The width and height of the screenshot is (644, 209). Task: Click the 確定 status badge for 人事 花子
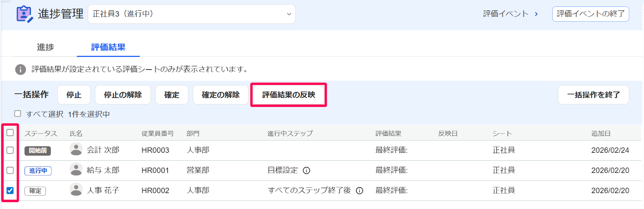pyautogui.click(x=35, y=191)
